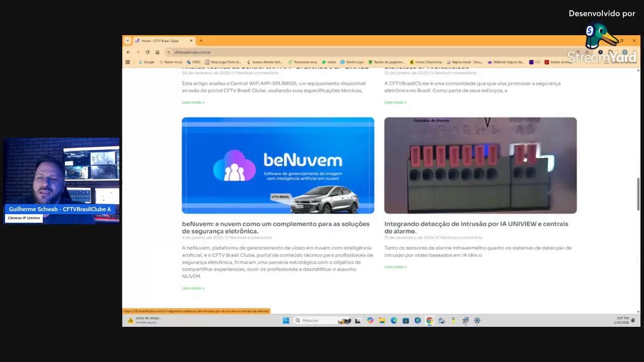644x362 pixels.
Task: Open the CRDC bookmark
Action: (194, 62)
